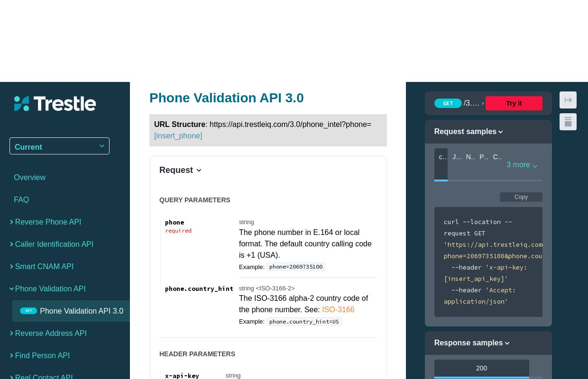Screen dimensions: 588x379
Task: Collapse the Response samples section
Action: pyautogui.click(x=472, y=343)
